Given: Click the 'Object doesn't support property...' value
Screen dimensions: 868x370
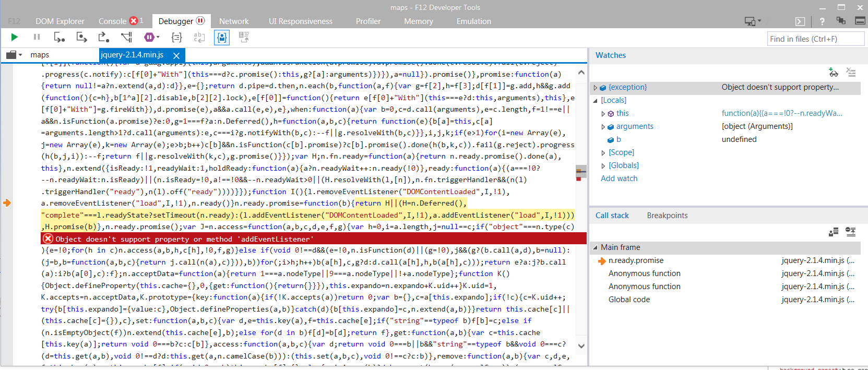Looking at the screenshot, I should (780, 87).
